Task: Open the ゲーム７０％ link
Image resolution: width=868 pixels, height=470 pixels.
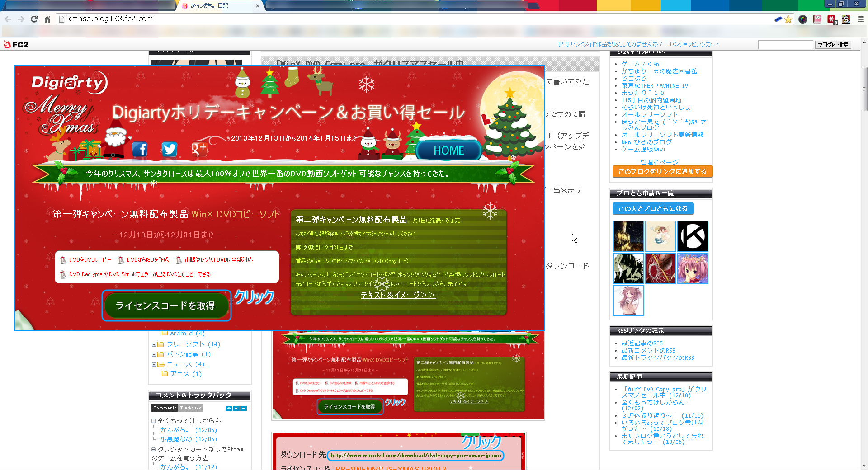Action: [x=640, y=64]
